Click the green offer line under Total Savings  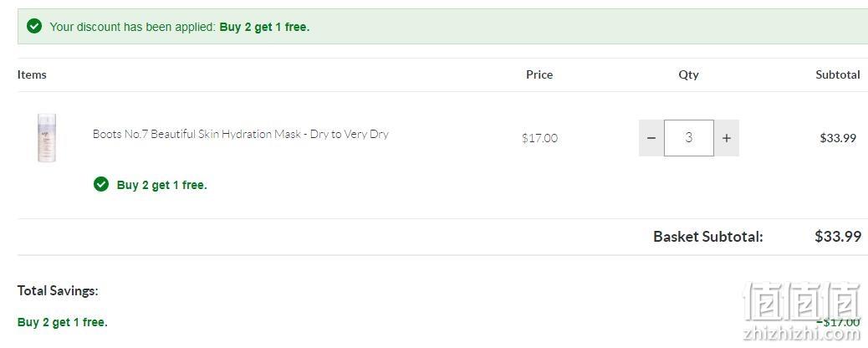click(63, 322)
